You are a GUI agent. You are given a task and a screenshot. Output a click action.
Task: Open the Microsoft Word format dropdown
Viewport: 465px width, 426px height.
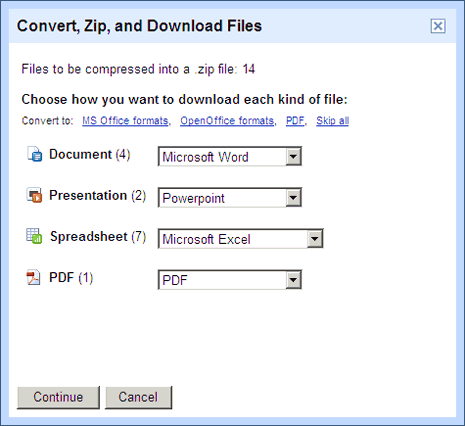(x=230, y=156)
